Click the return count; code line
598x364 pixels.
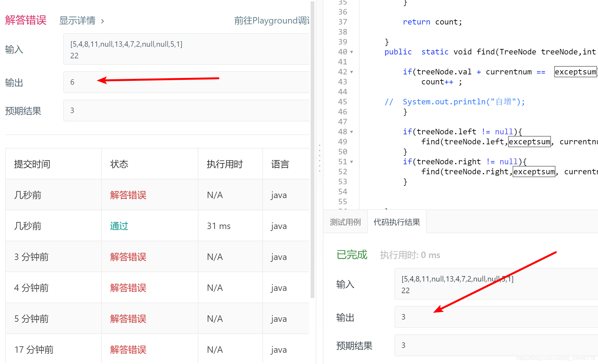(432, 22)
